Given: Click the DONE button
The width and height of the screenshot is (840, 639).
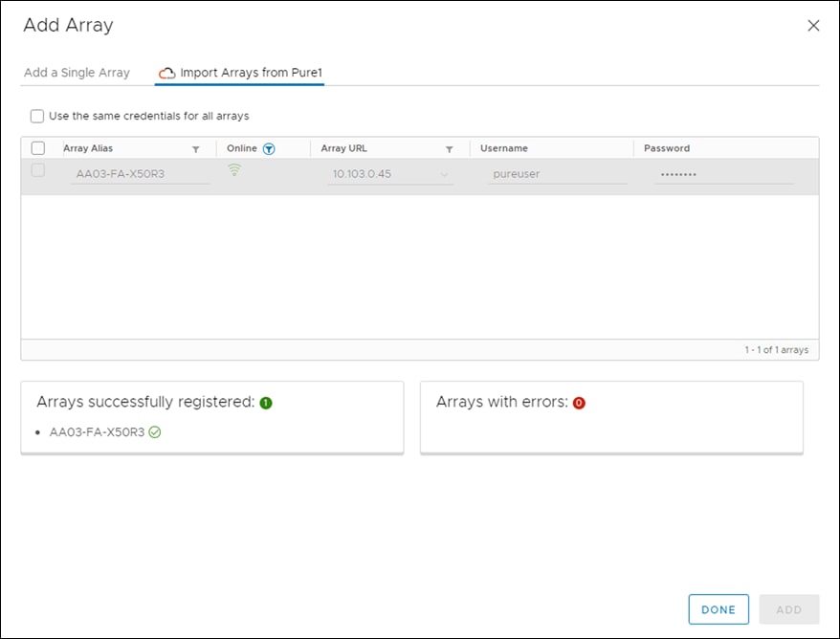Looking at the screenshot, I should point(718,609).
